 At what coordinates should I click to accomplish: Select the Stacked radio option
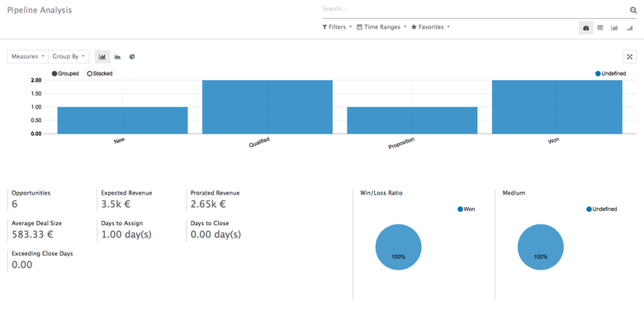click(x=100, y=74)
